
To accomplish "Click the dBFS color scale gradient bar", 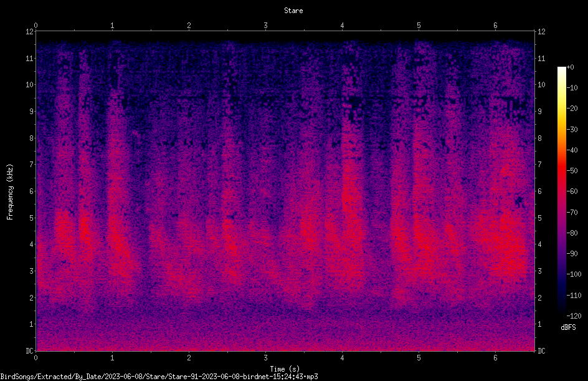I will pos(561,191).
